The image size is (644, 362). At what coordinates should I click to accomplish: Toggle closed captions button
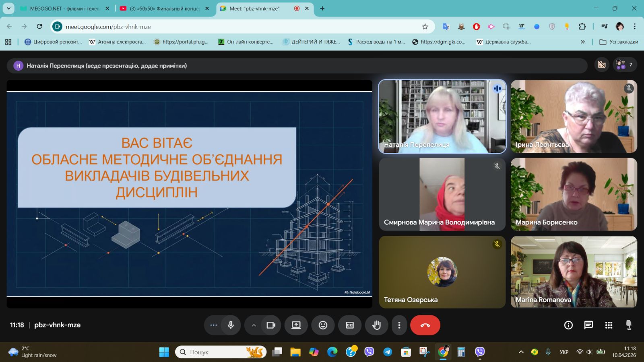(350, 325)
